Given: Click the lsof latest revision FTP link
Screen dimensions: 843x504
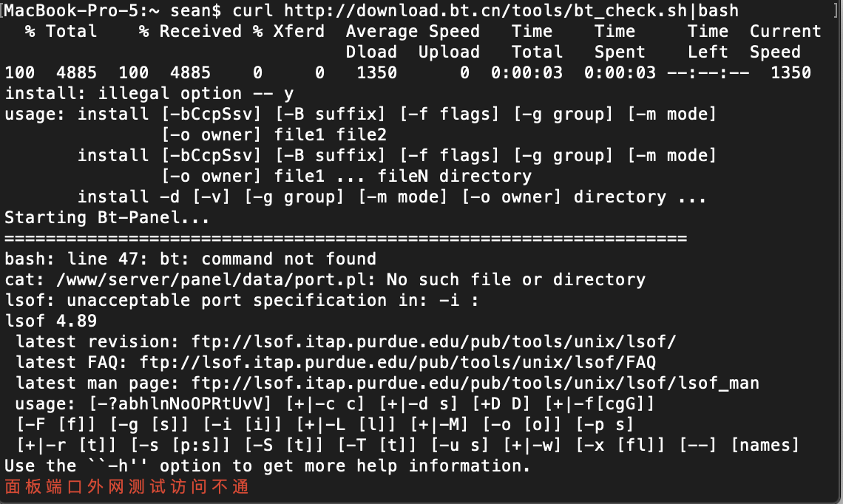Looking at the screenshot, I should click(x=434, y=341).
